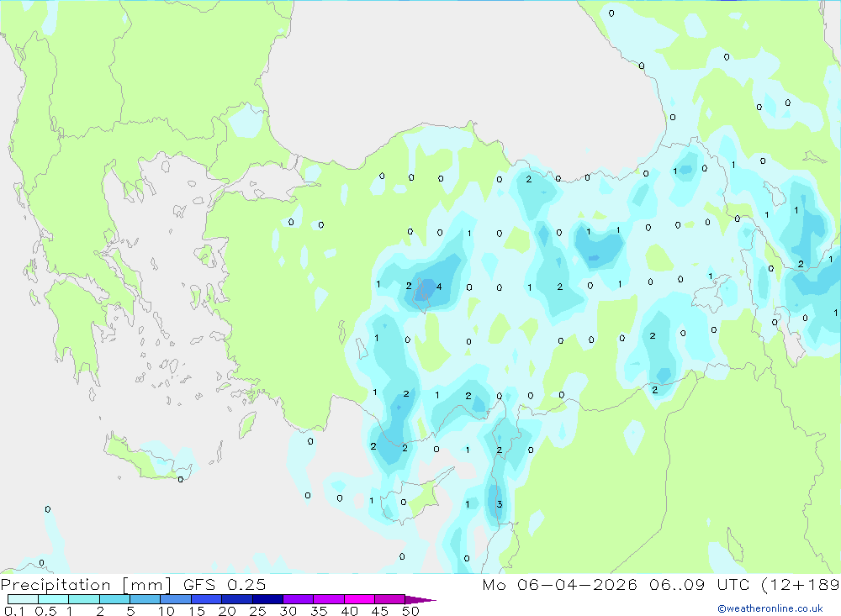Click the '0.5' legend scale label

click(x=46, y=611)
